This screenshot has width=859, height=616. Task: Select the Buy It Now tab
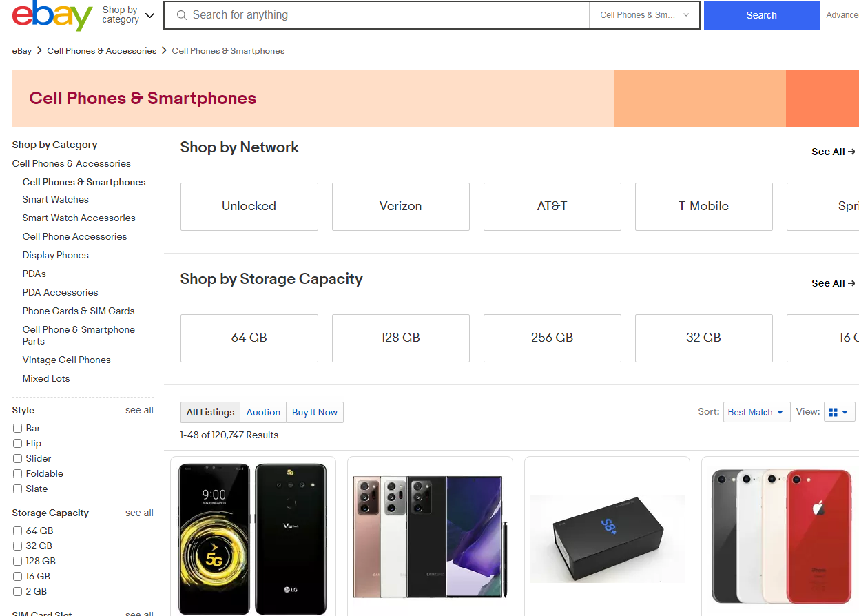coord(315,412)
